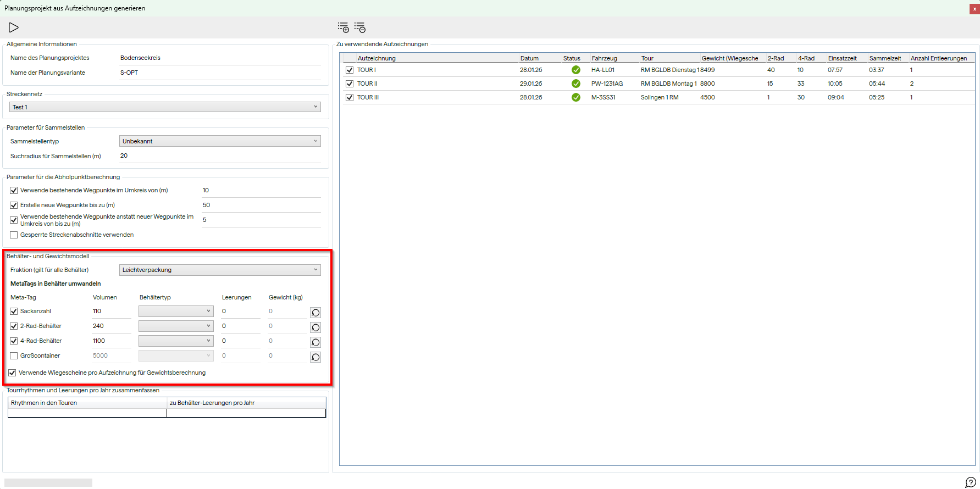
Task: Click the green status icon for TOUR II
Action: point(575,84)
